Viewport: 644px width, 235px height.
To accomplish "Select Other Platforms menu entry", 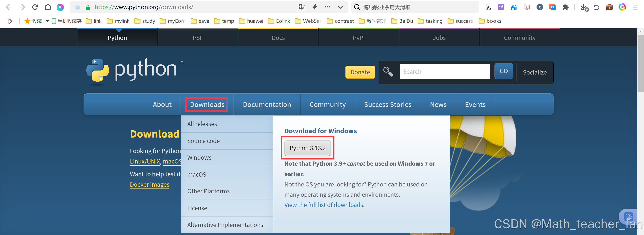I will pyautogui.click(x=227, y=191).
